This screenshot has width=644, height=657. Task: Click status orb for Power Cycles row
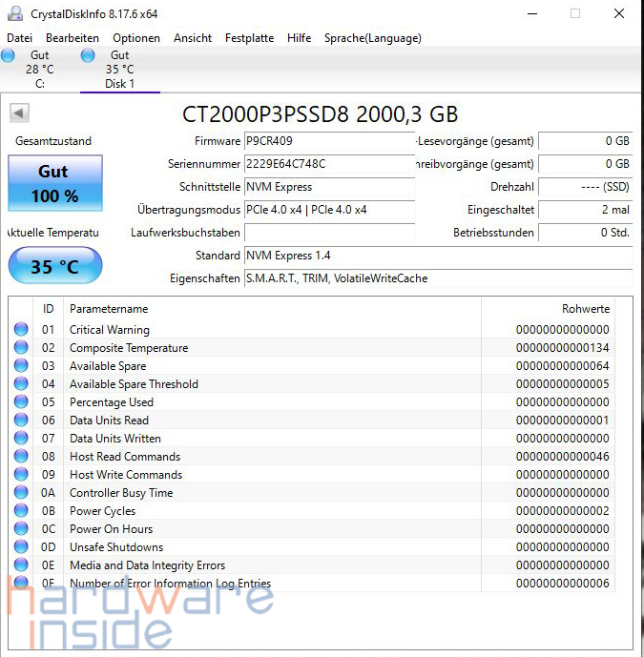click(21, 510)
